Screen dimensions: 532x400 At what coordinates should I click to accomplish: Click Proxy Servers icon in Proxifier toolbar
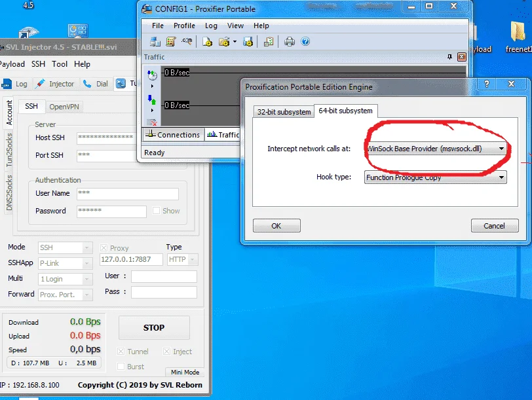[x=155, y=42]
